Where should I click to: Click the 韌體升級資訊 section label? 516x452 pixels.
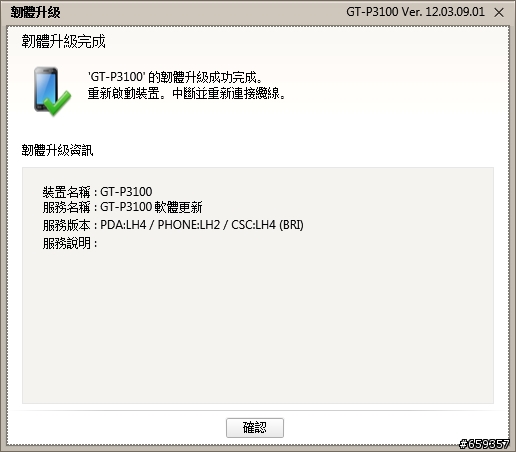(x=57, y=150)
